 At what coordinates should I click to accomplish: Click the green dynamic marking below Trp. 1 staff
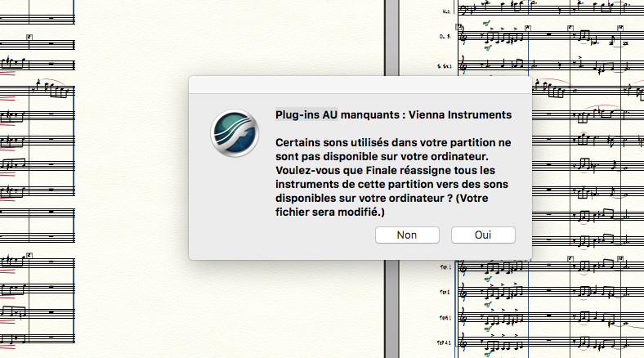pyautogui.click(x=486, y=278)
